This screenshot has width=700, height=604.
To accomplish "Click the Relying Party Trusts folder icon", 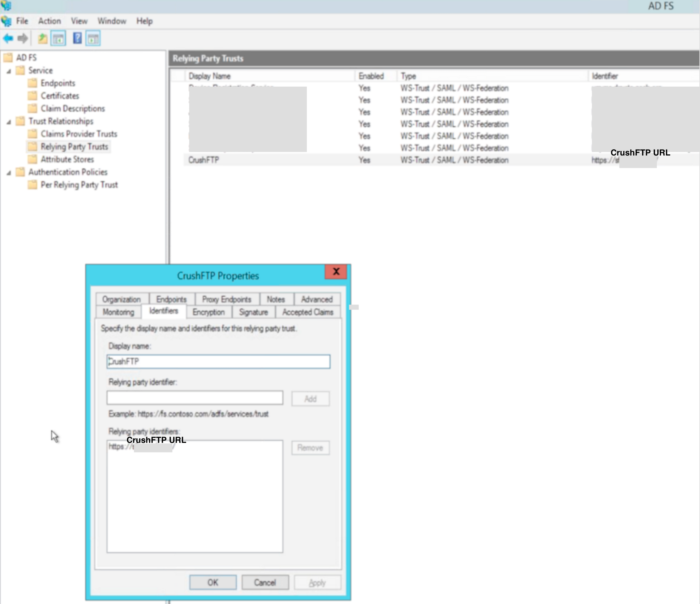I will coord(33,146).
